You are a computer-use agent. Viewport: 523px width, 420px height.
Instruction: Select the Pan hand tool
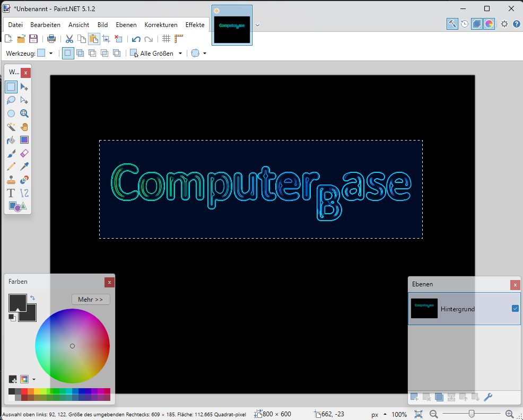point(24,127)
